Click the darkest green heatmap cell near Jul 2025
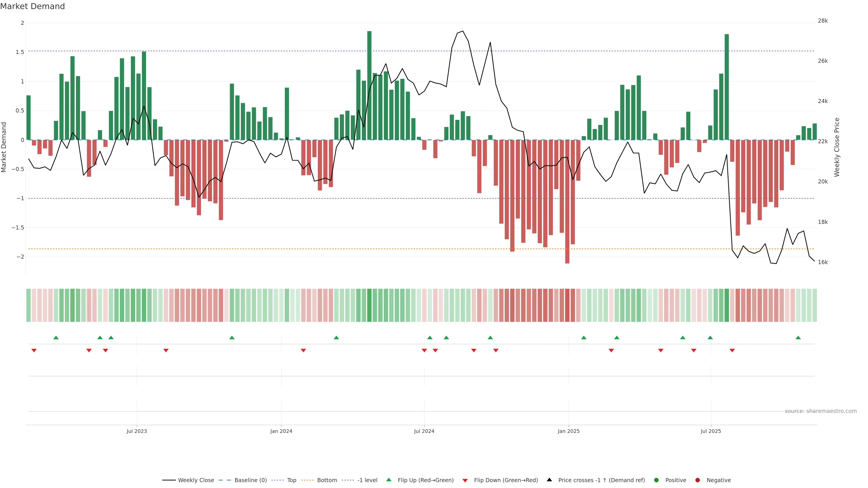 [726, 305]
